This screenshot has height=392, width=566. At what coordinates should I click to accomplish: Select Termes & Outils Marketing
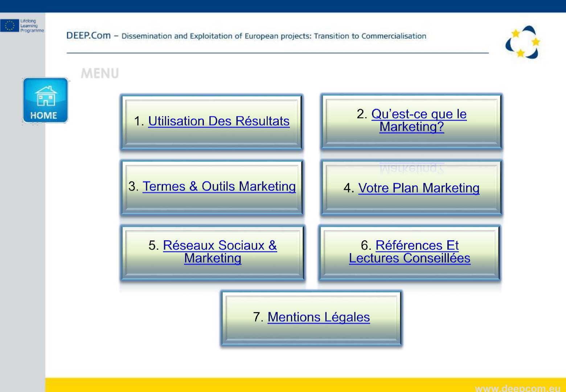219,187
